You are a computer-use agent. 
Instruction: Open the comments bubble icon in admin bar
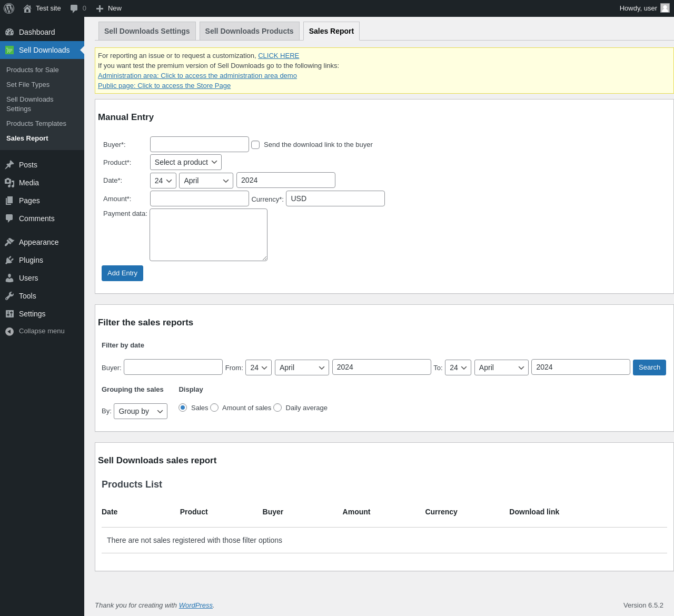pos(74,8)
